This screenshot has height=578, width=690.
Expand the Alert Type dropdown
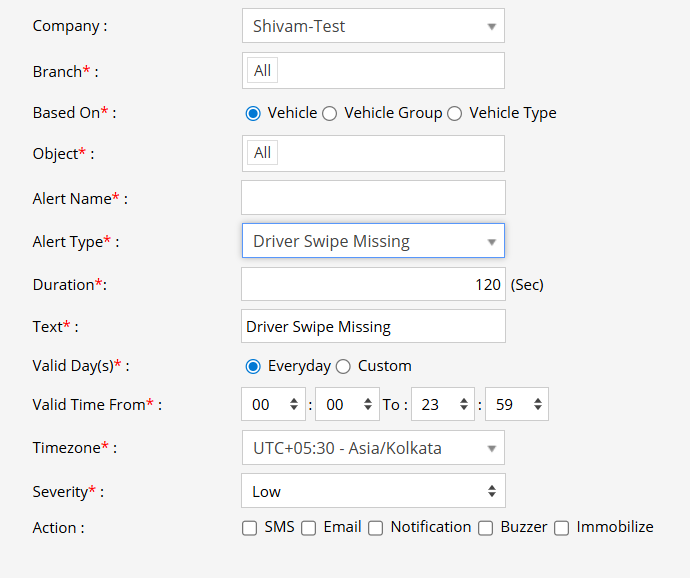pos(372,241)
